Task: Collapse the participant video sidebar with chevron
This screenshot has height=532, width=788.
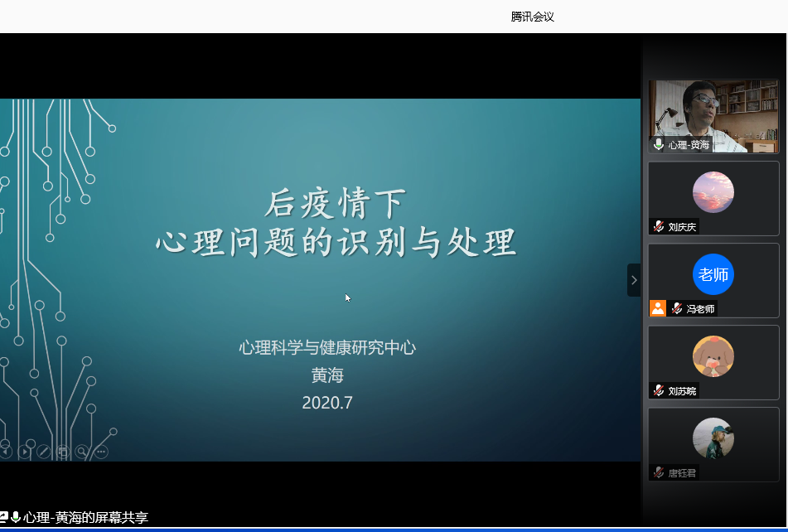Action: click(x=634, y=280)
